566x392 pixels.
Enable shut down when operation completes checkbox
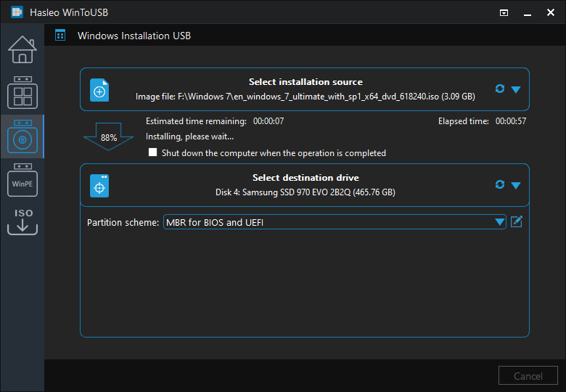tap(152, 152)
